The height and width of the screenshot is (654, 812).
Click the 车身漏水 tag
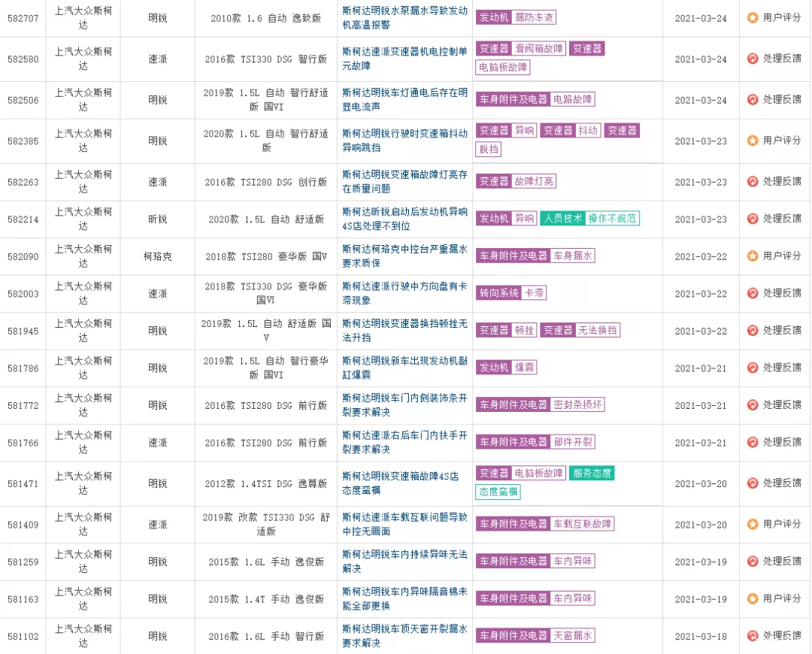click(572, 256)
